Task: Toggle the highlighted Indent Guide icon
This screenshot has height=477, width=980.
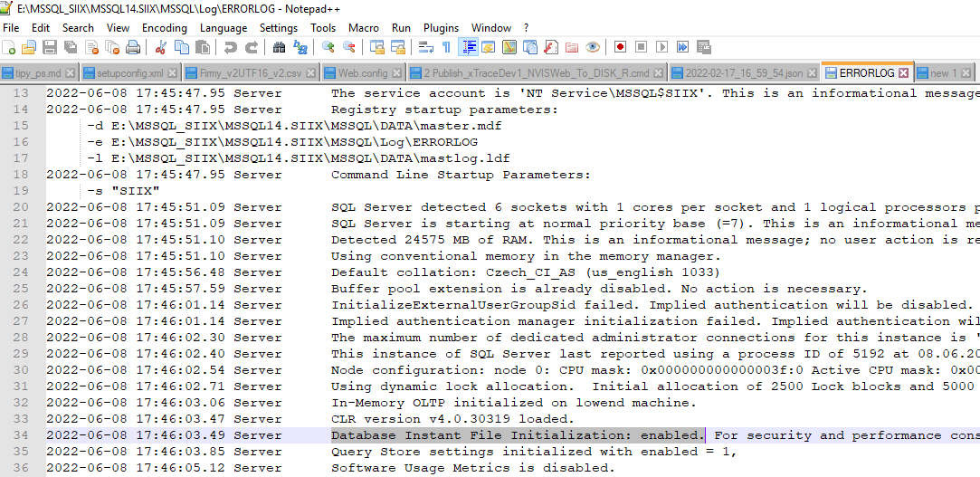Action: [x=468, y=47]
